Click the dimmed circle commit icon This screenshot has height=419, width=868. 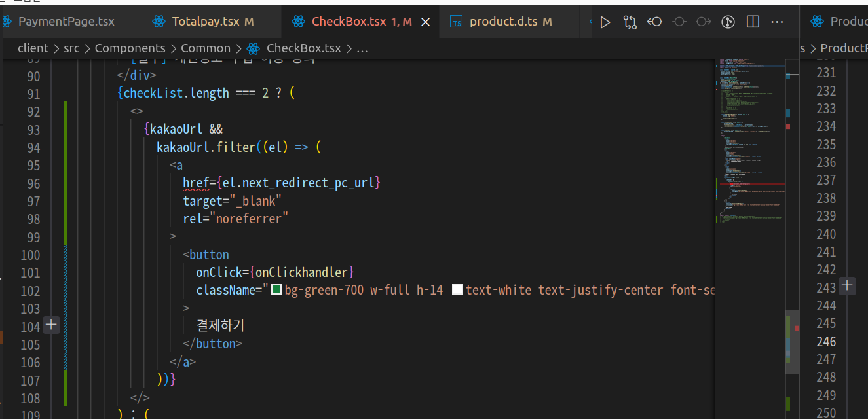click(679, 22)
